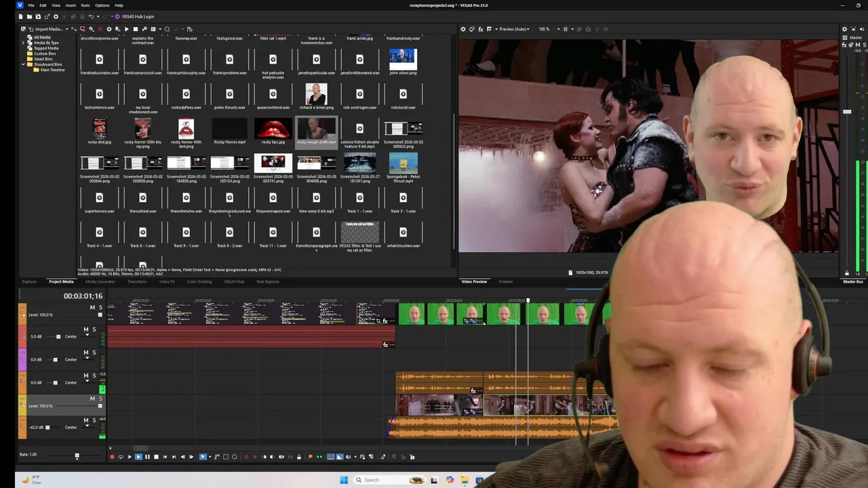Select the Tagged Media bin
Viewport: 868px width, 488px height.
coord(46,48)
